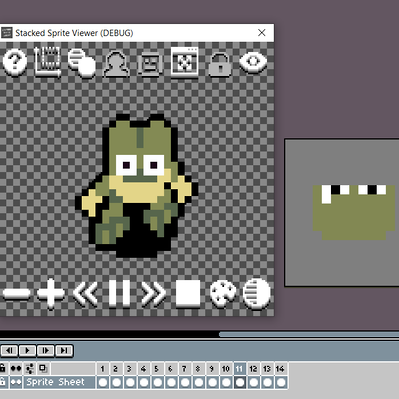Screen dimensions: 399x399
Task: Click the double left chevron rewind icon
Action: [86, 294]
